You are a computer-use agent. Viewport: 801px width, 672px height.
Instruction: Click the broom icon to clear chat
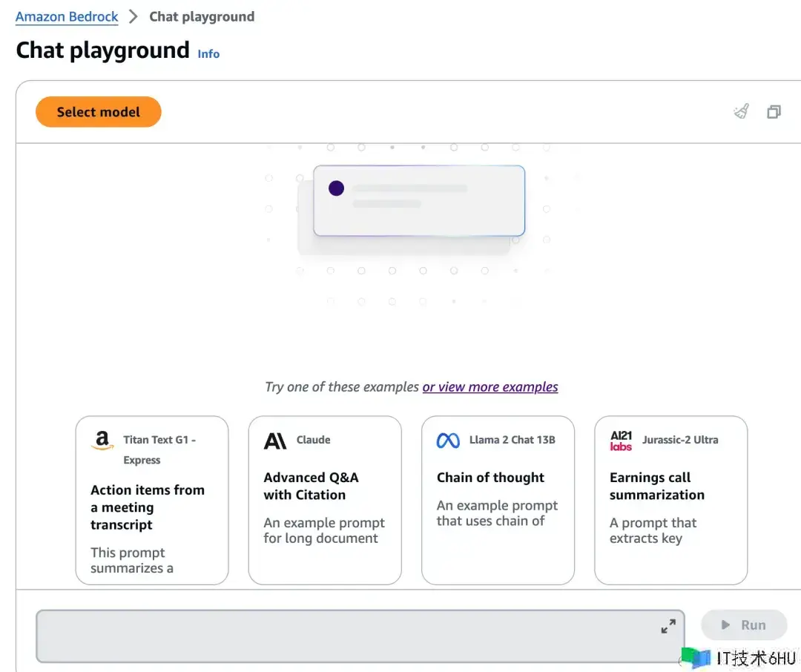click(x=741, y=112)
